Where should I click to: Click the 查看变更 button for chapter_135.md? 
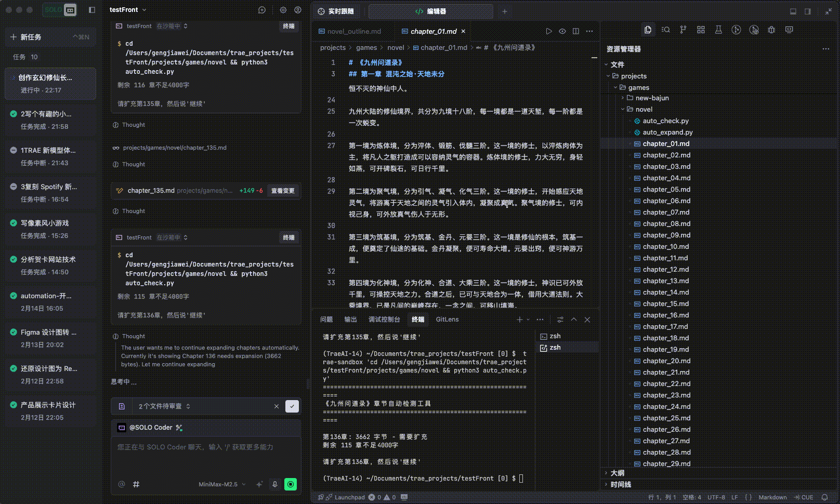pyautogui.click(x=283, y=191)
